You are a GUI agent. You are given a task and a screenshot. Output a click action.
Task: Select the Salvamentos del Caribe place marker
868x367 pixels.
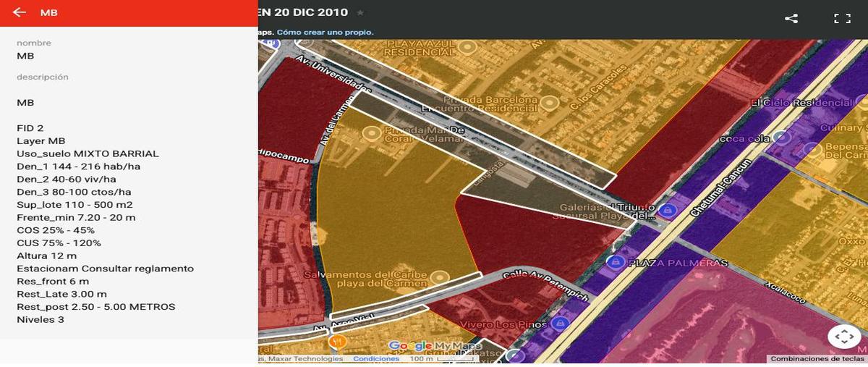click(438, 277)
